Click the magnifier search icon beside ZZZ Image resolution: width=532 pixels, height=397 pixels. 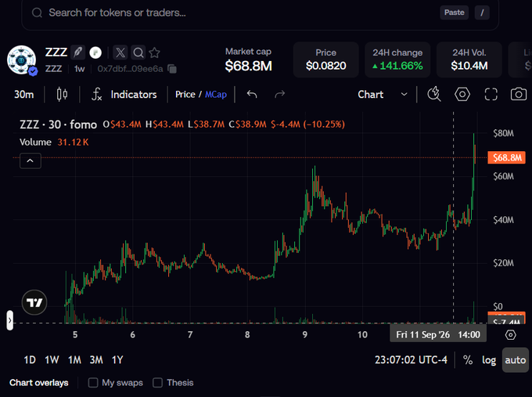click(138, 52)
